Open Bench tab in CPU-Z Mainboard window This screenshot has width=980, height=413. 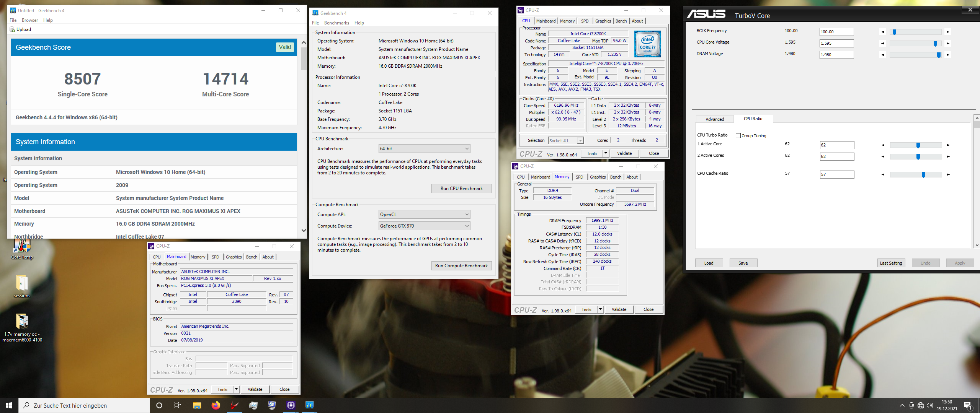(252, 257)
